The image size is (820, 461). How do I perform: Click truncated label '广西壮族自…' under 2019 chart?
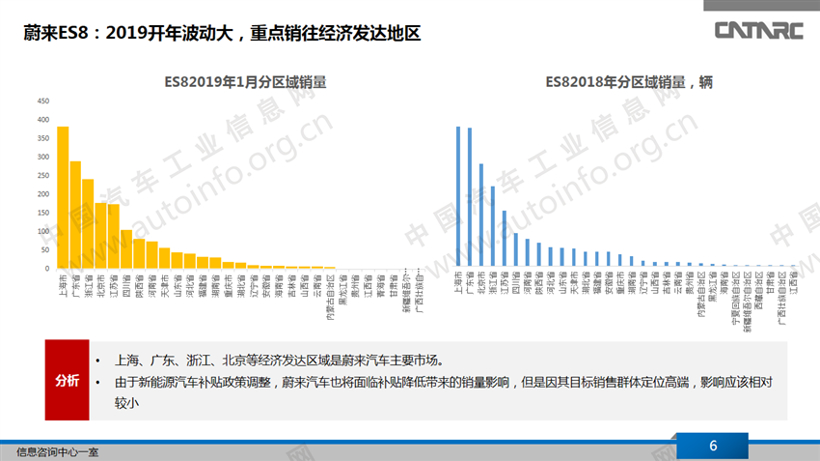419,290
